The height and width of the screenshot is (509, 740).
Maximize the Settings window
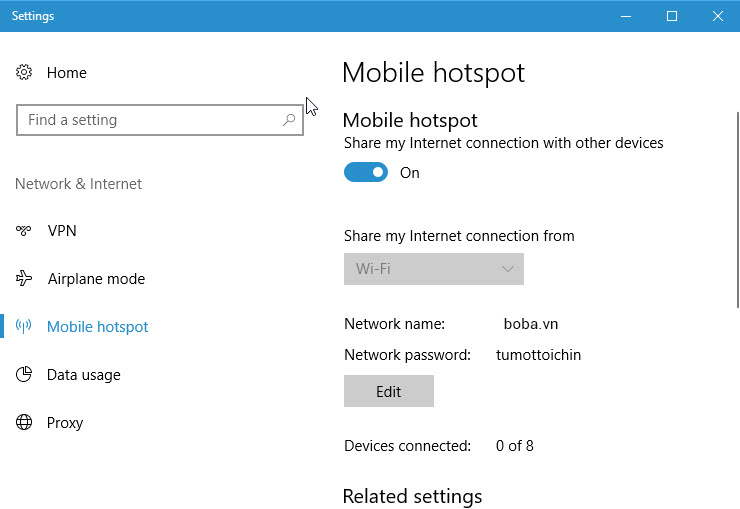(x=672, y=16)
